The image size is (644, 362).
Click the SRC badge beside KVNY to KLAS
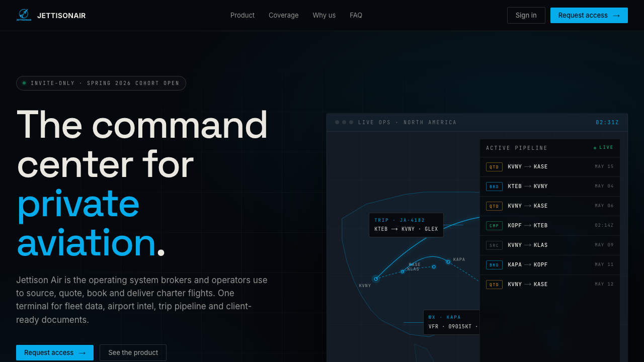click(494, 245)
